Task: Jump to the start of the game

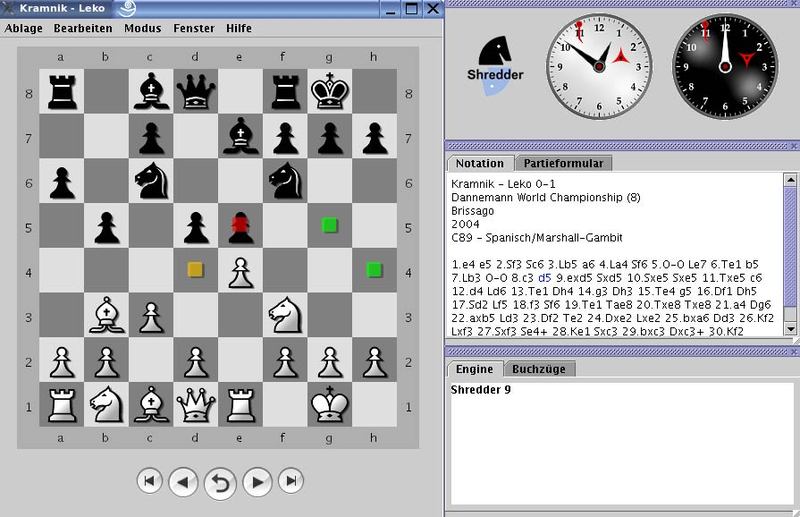Action: point(150,482)
